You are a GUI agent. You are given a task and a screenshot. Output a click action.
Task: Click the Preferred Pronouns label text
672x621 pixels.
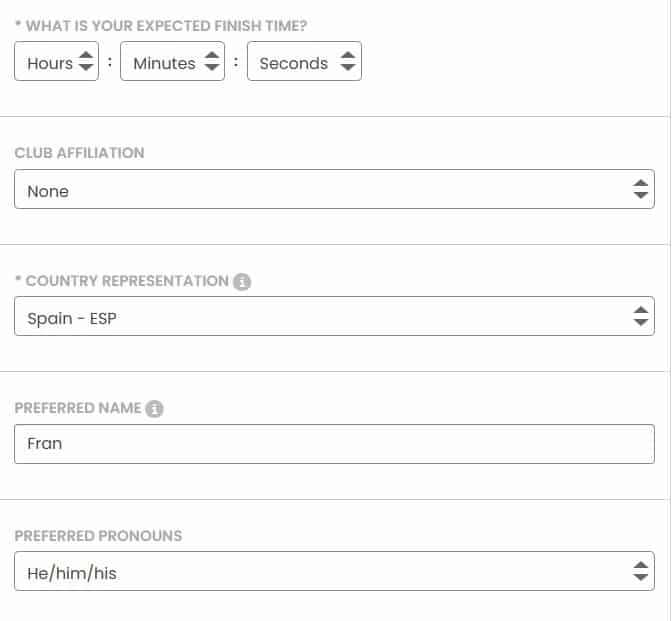(x=98, y=536)
